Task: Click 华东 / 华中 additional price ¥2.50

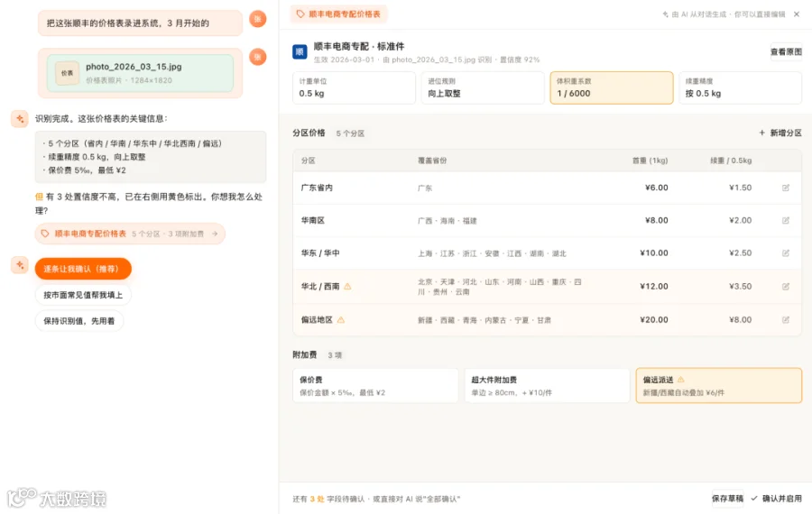Action: coord(740,253)
